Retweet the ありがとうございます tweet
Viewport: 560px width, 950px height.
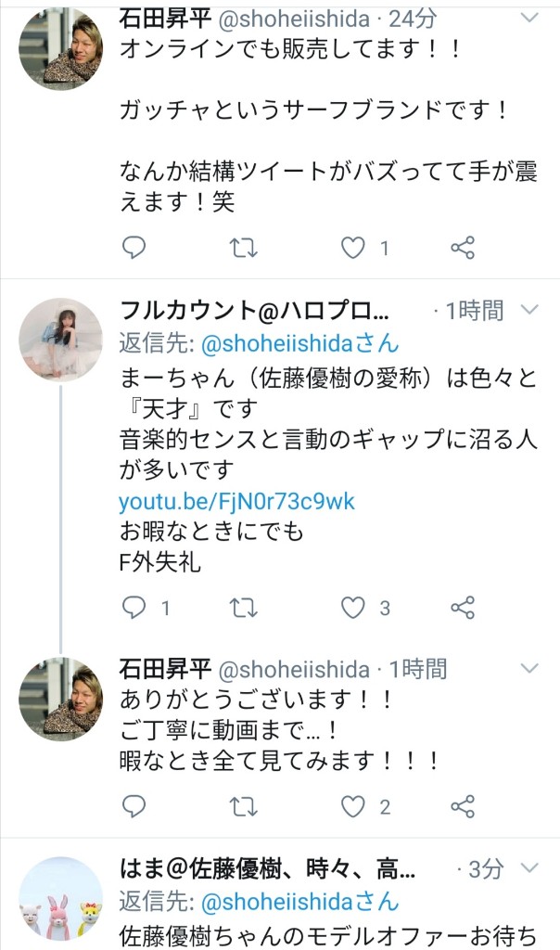pos(243,806)
